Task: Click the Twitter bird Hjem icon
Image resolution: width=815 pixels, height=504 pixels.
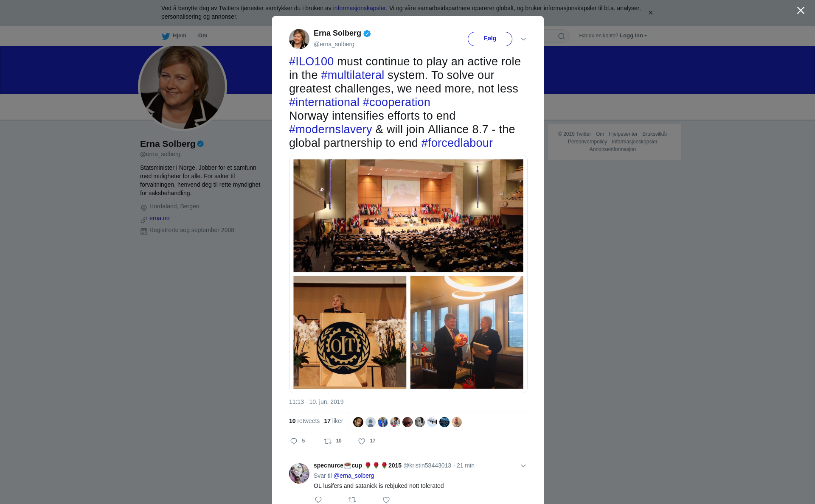Action: click(x=166, y=36)
